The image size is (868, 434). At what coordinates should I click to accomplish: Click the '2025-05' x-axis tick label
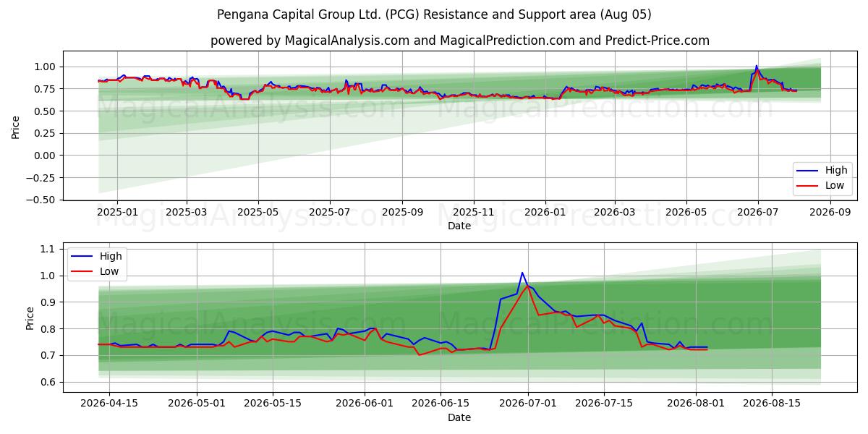[x=258, y=213]
